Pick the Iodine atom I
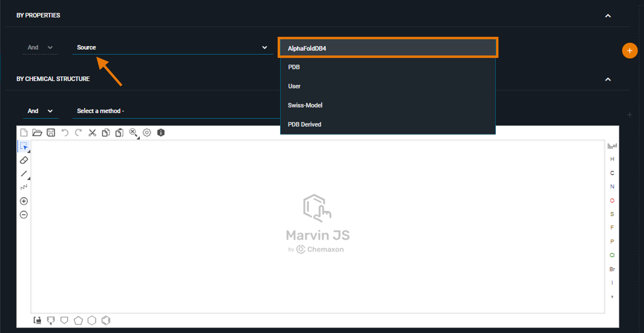 (x=612, y=283)
